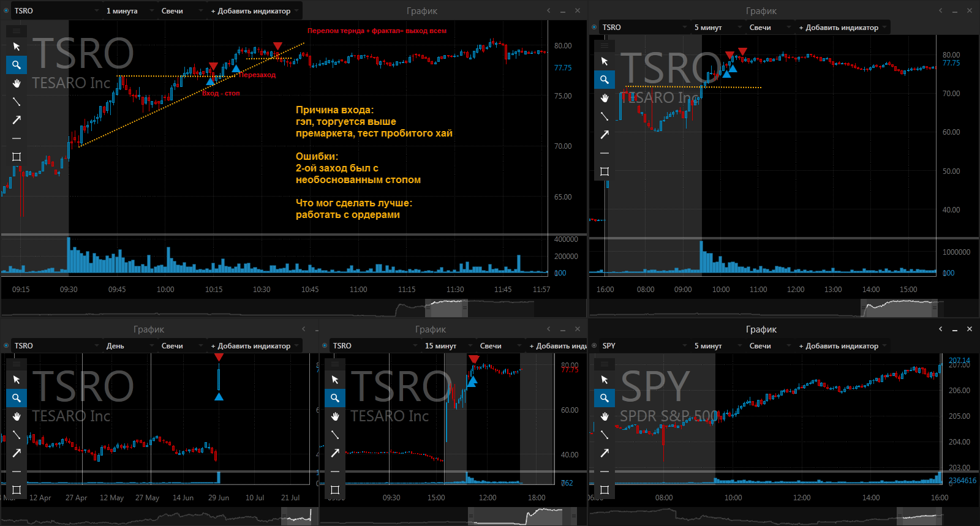
Task: Click "+ Добавить индикатор" in the SPY chart
Action: coord(843,346)
